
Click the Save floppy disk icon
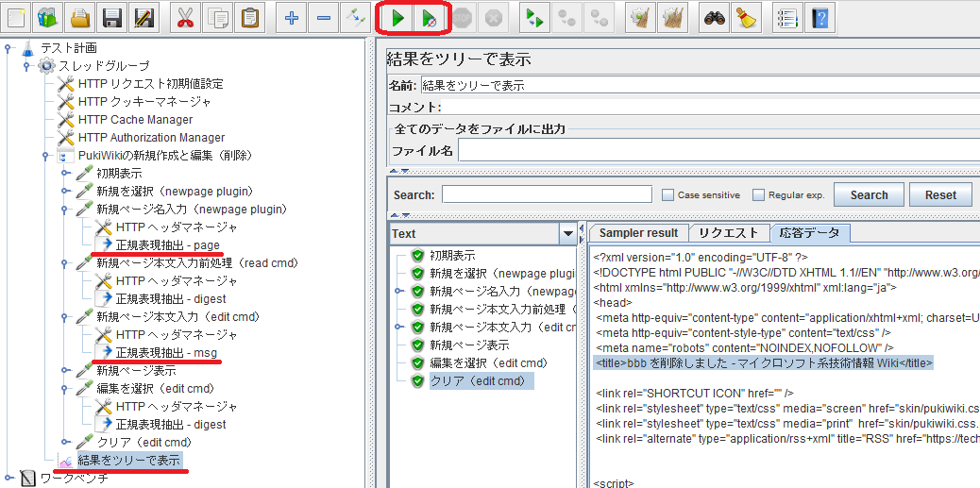(x=112, y=17)
